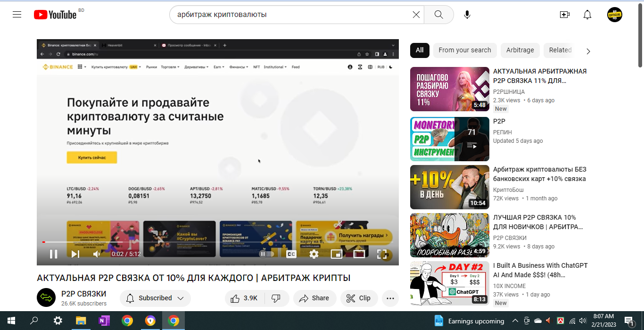Show hidden system tray icons
Viewport: 644px width, 330px height.
[516, 321]
